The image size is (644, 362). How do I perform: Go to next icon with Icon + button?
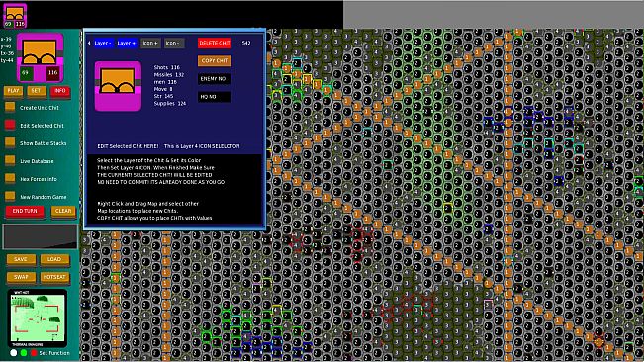150,43
